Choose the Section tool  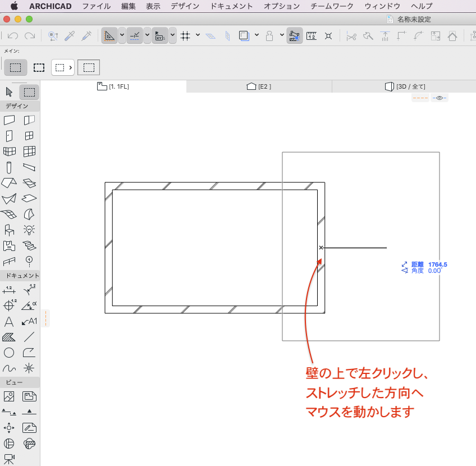click(x=9, y=412)
